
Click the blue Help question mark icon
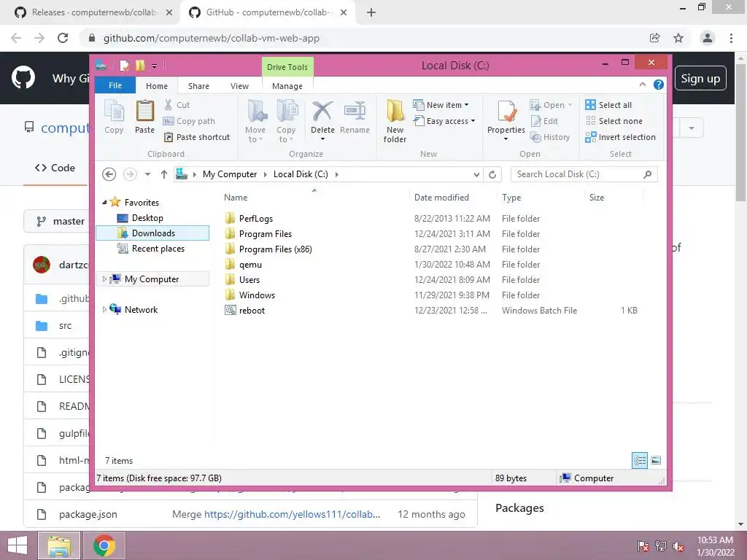[x=659, y=85]
